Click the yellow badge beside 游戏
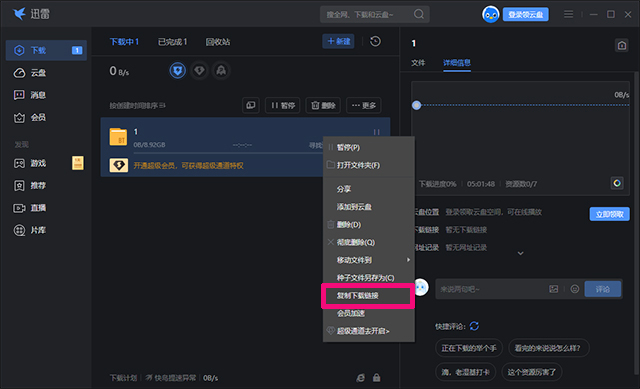The height and width of the screenshot is (389, 640). (78, 163)
